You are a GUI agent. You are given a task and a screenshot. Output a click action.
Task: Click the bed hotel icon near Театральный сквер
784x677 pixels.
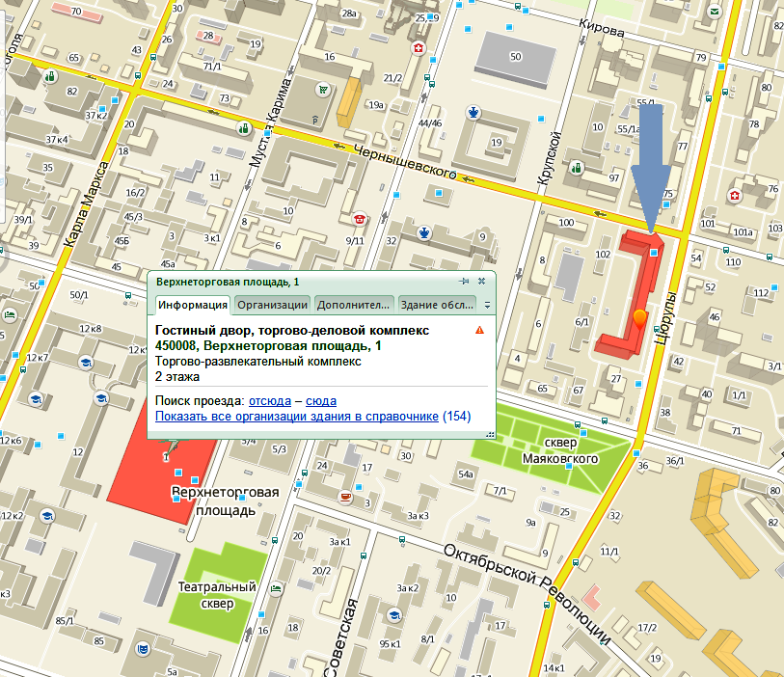tap(277, 589)
